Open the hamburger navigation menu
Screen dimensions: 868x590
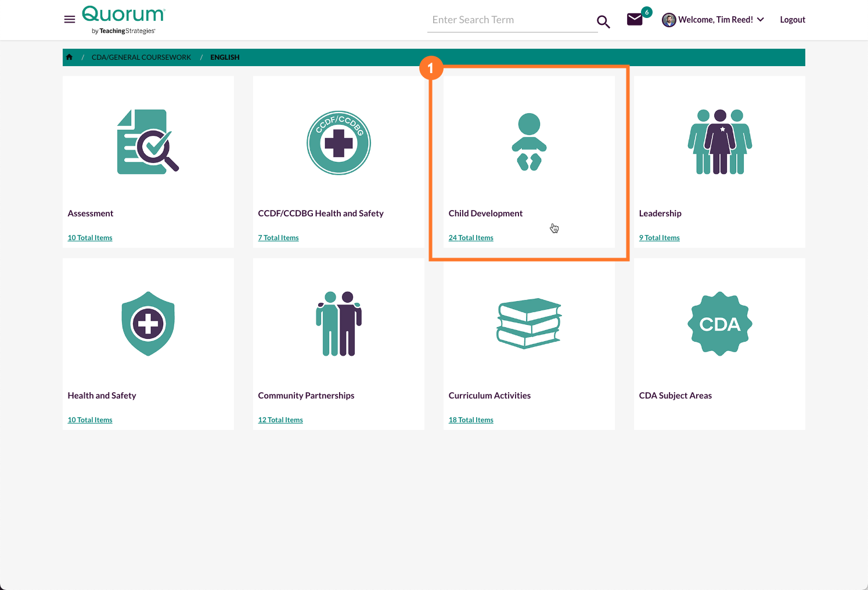69,19
